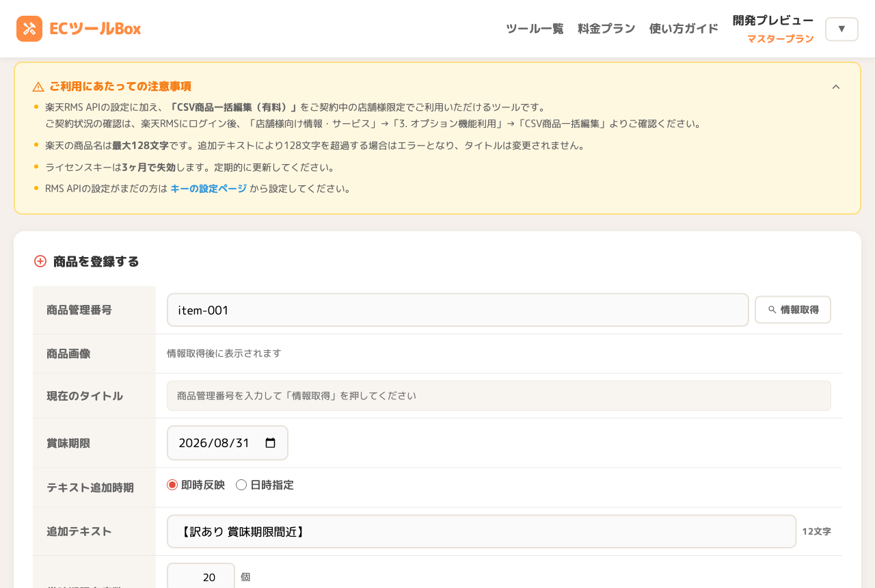Go to 料金プラン page
Image resolution: width=875 pixels, height=588 pixels.
[x=606, y=29]
